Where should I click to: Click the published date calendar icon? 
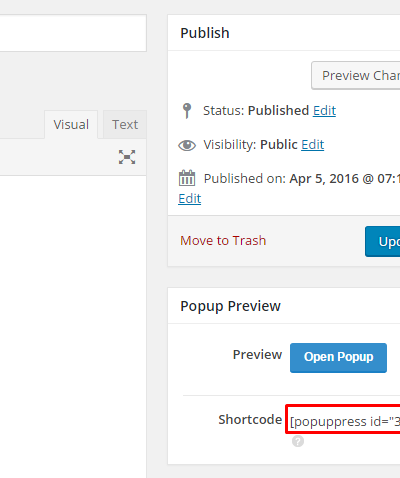[x=187, y=178]
